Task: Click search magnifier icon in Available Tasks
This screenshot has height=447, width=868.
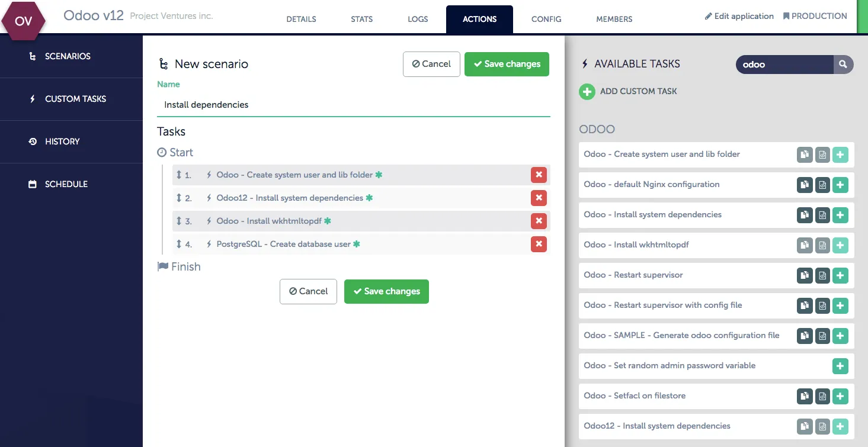Action: 843,65
